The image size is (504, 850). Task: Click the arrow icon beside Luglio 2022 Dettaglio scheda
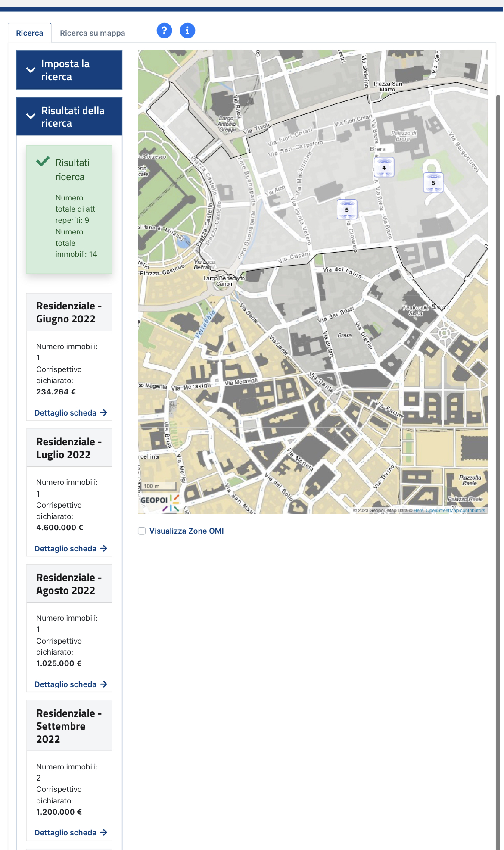(x=104, y=549)
